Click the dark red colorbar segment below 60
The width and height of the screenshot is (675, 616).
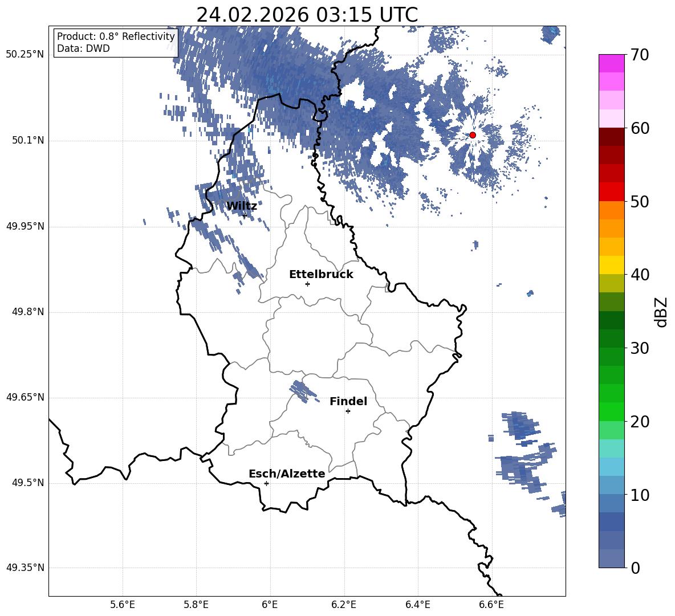(x=611, y=137)
